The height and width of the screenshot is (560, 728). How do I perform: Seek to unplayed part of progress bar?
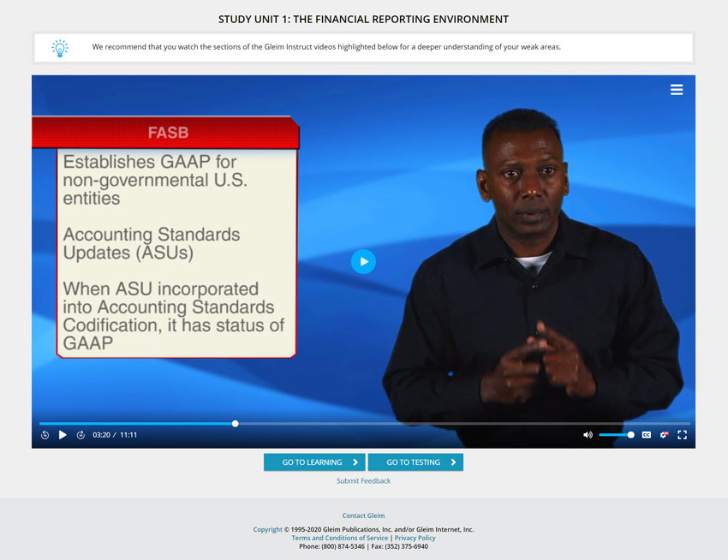pyautogui.click(x=464, y=424)
